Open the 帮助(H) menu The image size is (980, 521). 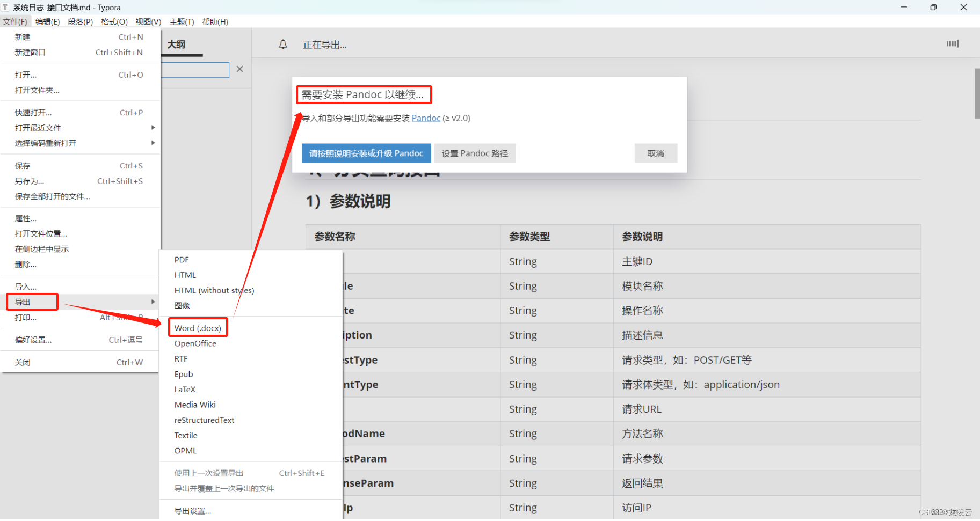point(215,21)
